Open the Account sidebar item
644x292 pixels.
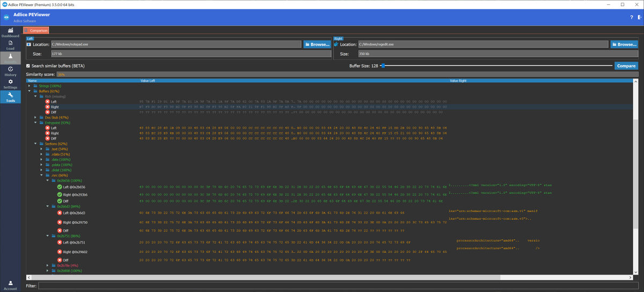(10, 285)
